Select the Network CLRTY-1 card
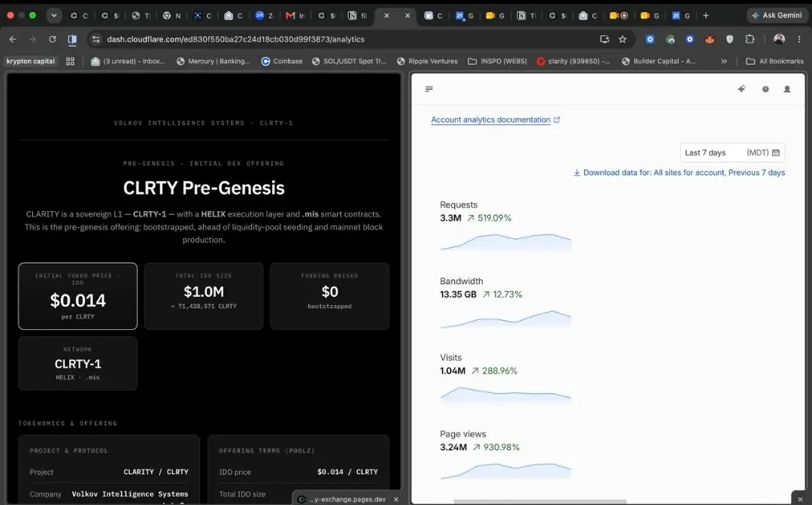Viewport: 812px width, 505px height. click(77, 363)
